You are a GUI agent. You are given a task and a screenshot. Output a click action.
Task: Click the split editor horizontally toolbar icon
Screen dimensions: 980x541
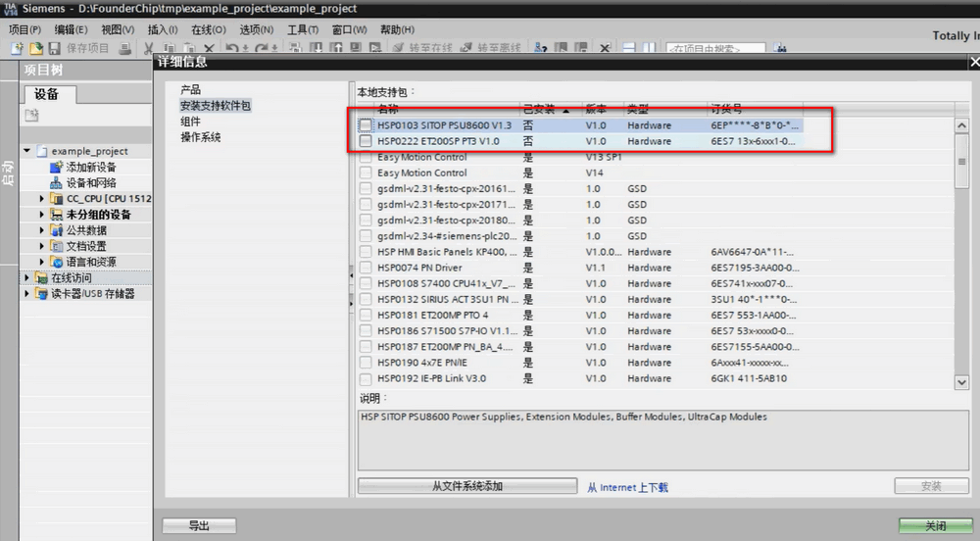point(629,48)
